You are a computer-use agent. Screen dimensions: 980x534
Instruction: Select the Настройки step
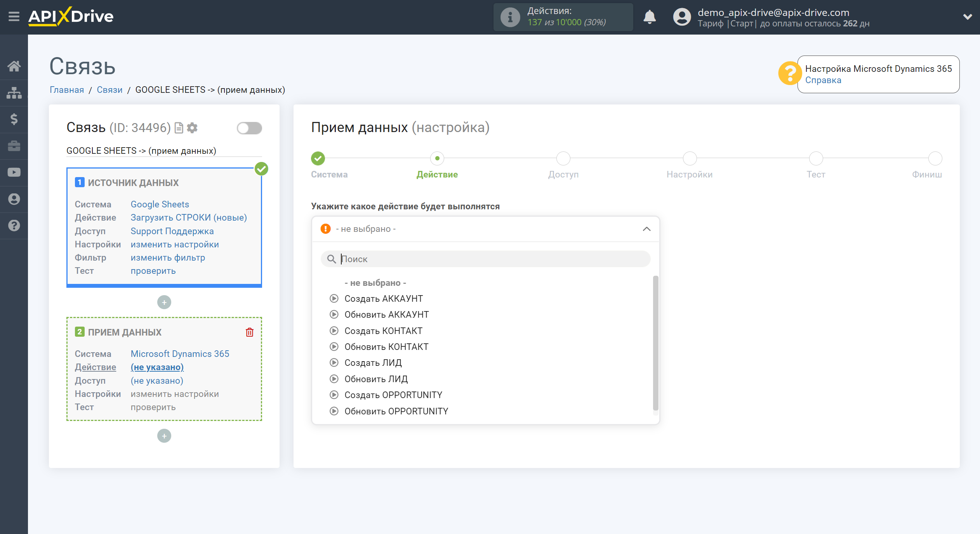pos(690,158)
